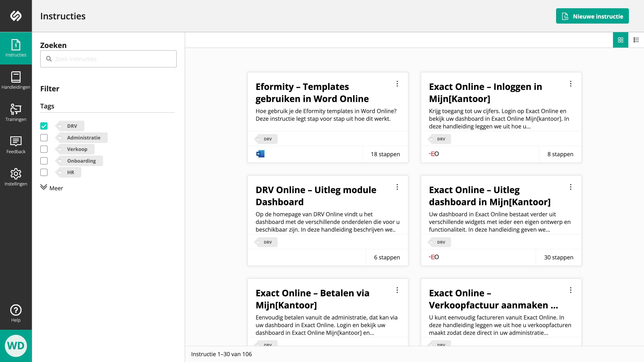Enable the Administratie tag checkbox
This screenshot has height=362, width=644.
(x=44, y=138)
